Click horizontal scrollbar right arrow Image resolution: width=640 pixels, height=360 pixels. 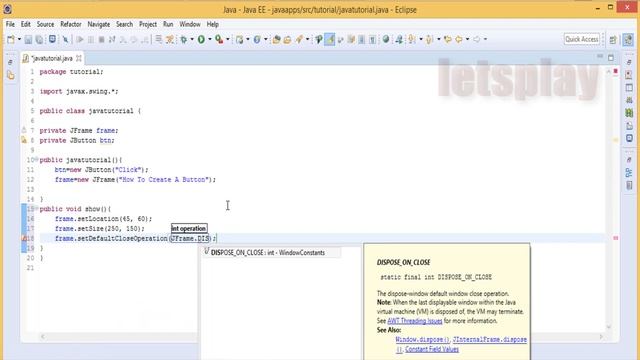coord(601,337)
